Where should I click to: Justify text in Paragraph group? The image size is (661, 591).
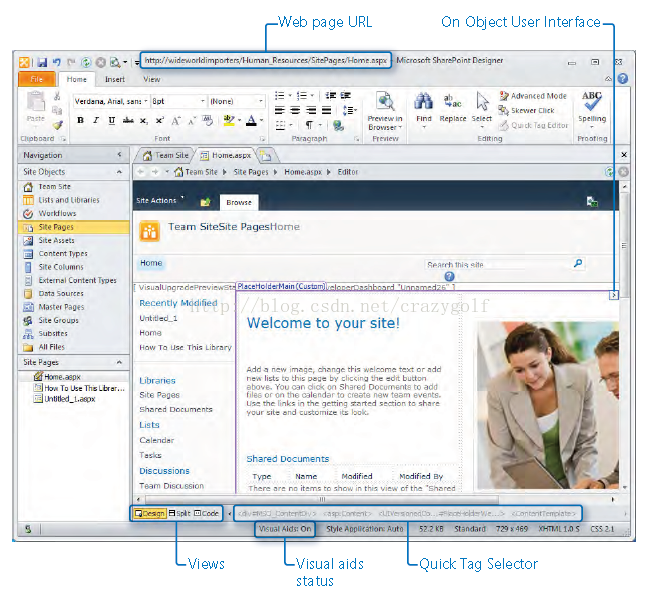click(x=326, y=110)
